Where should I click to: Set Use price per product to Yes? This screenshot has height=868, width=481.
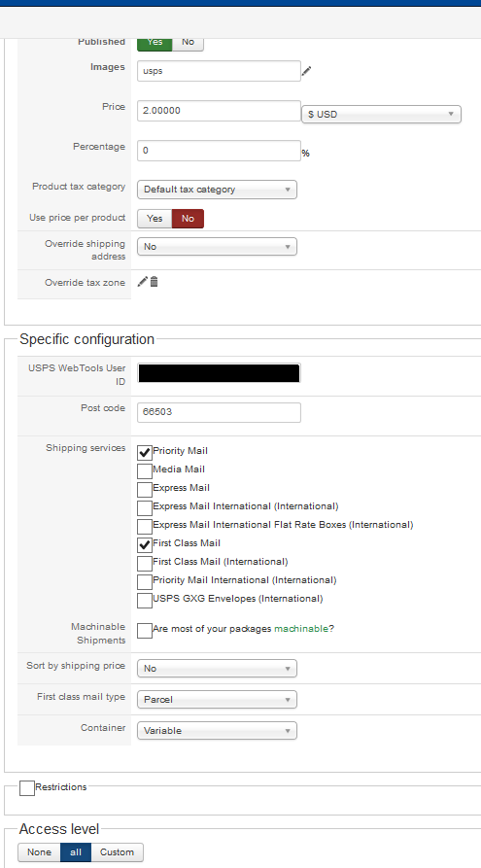click(x=155, y=219)
